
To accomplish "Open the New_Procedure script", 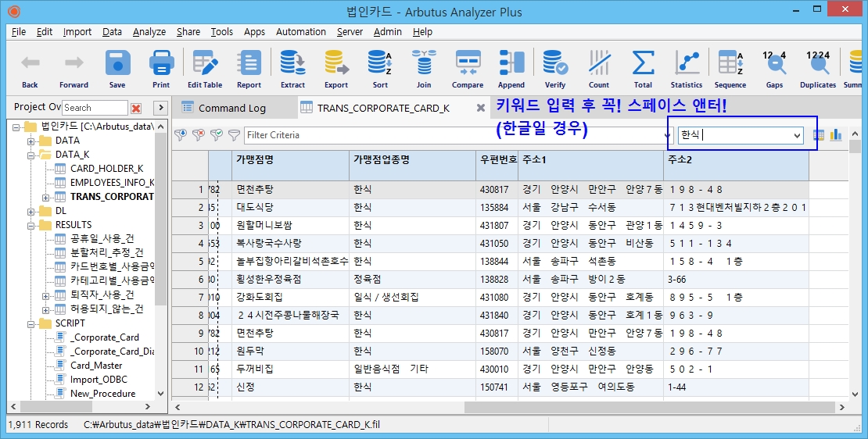I will pyautogui.click(x=103, y=394).
